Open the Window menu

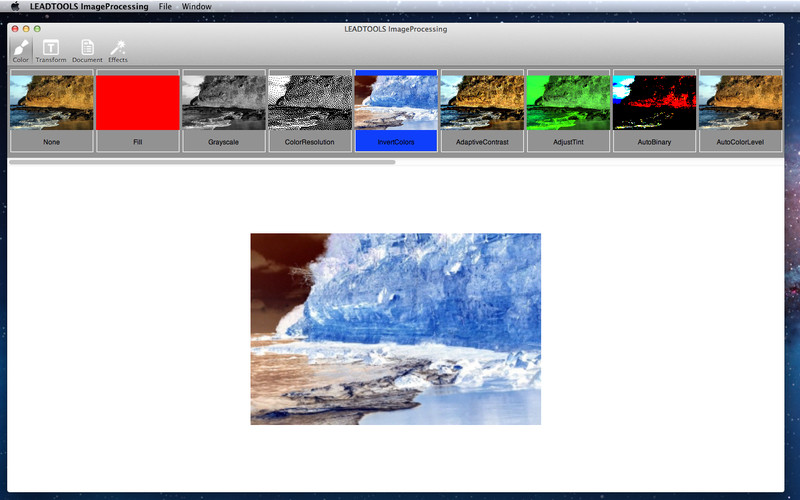pyautogui.click(x=196, y=7)
